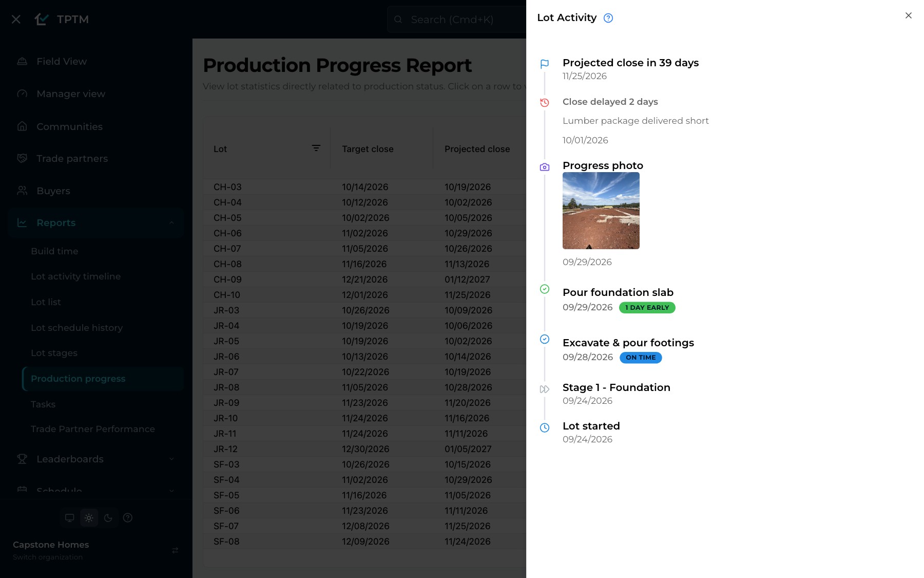Select lot row SF-03
The image size is (924, 578).
click(364, 464)
